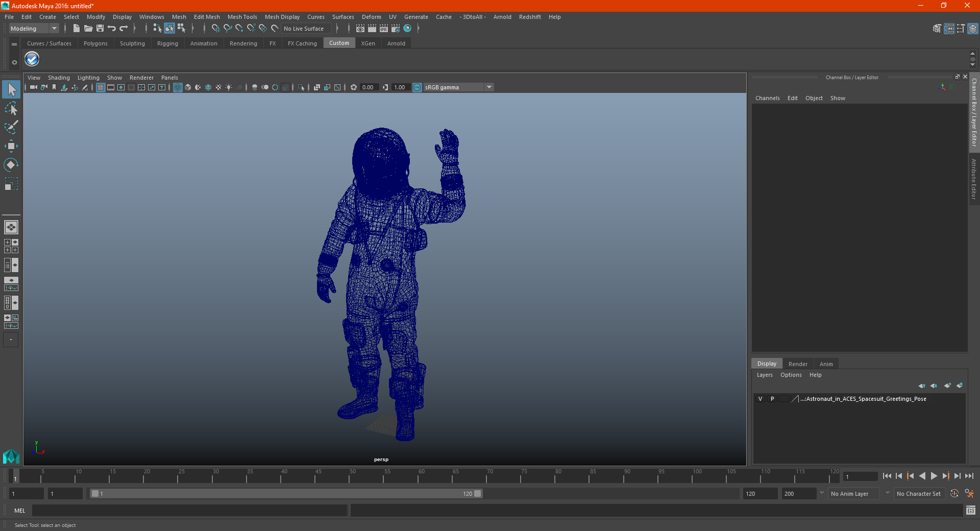Image resolution: width=980 pixels, height=531 pixels.
Task: Open Channels menu in Channel Box
Action: (x=767, y=98)
